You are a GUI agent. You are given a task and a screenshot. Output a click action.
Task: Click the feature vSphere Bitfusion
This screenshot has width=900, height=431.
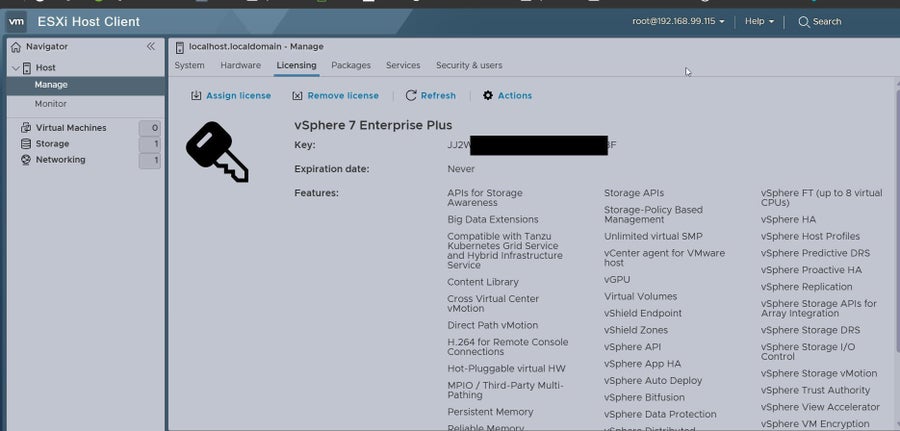click(x=644, y=397)
